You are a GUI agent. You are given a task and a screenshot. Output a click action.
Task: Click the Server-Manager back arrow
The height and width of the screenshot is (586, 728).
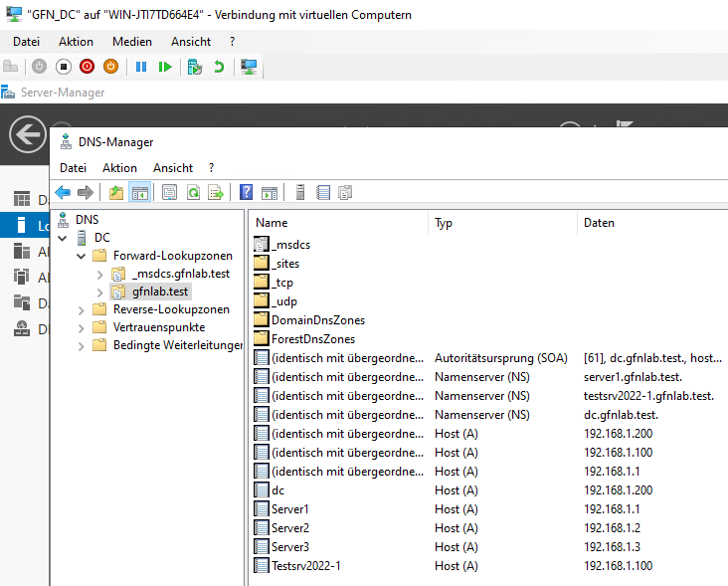pyautogui.click(x=27, y=134)
